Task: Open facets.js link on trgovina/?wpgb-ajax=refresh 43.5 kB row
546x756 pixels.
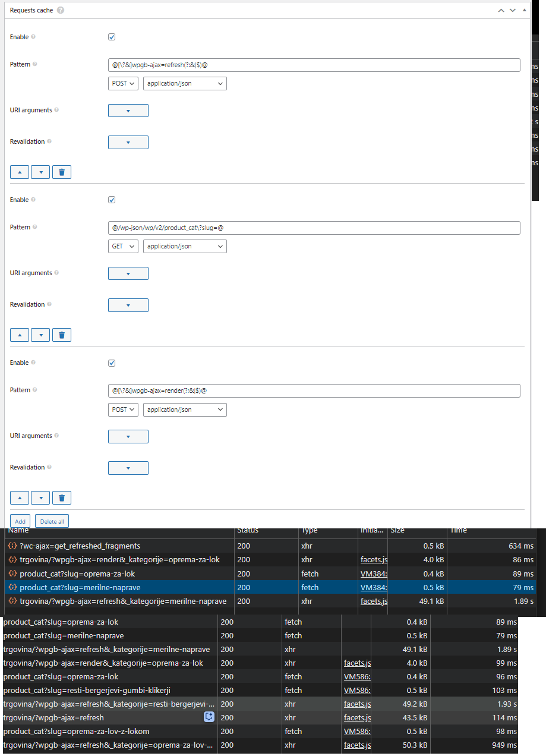Action: (357, 717)
